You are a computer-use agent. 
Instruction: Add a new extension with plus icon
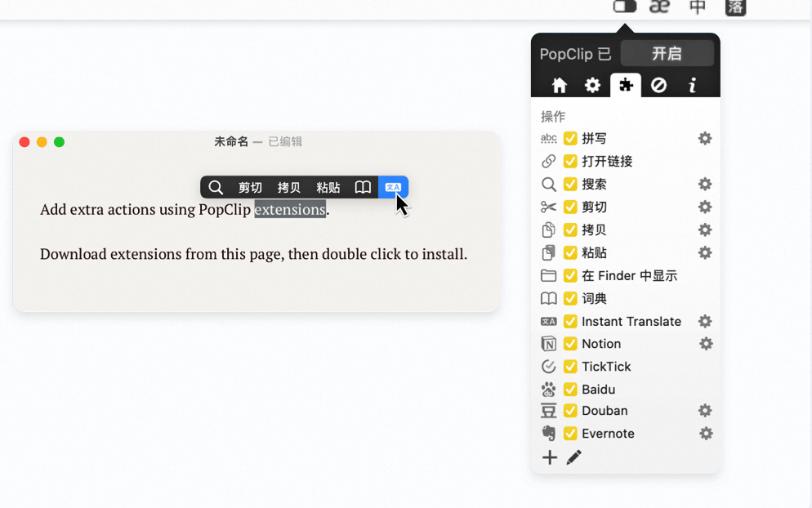(x=550, y=457)
